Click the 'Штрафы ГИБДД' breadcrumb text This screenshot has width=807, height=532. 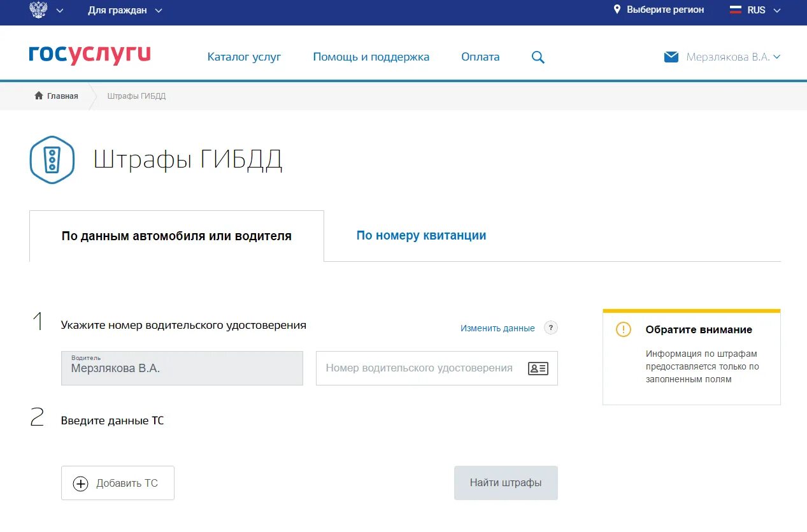click(136, 96)
